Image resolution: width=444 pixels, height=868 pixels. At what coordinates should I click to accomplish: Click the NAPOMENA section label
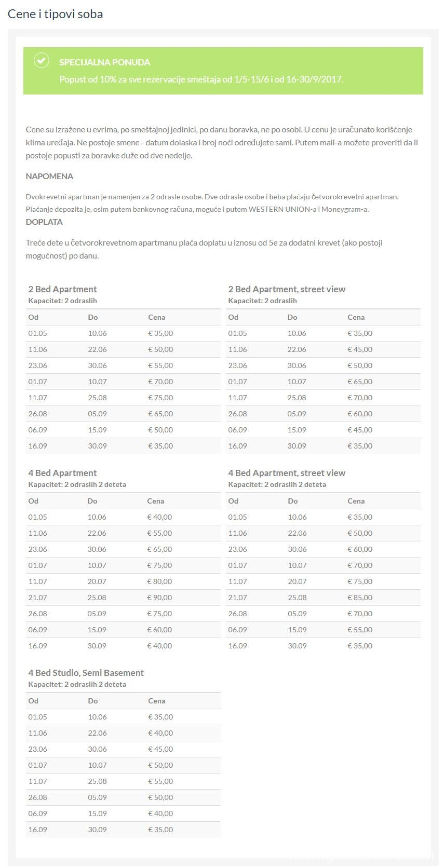pyautogui.click(x=49, y=177)
